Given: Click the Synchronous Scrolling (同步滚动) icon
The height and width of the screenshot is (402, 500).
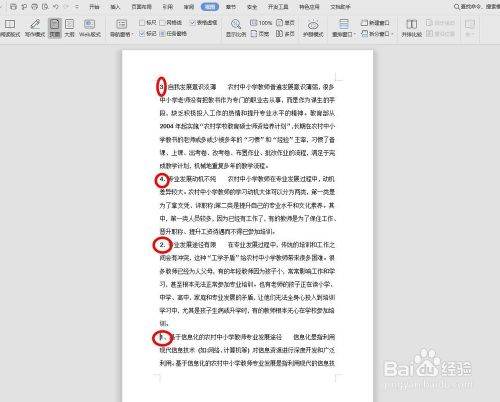Looking at the screenshot, I should point(430,23).
